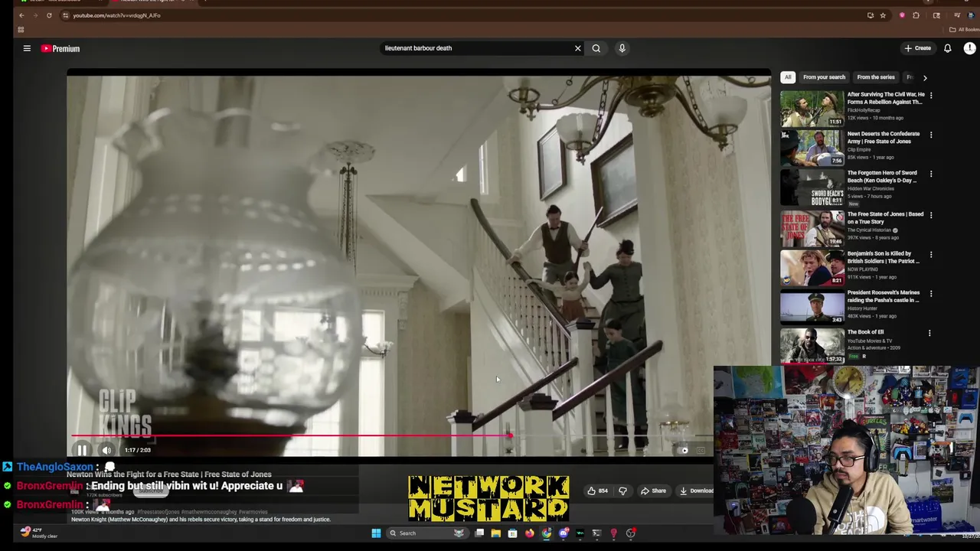Open the All Bookmarks folder

[x=963, y=30]
